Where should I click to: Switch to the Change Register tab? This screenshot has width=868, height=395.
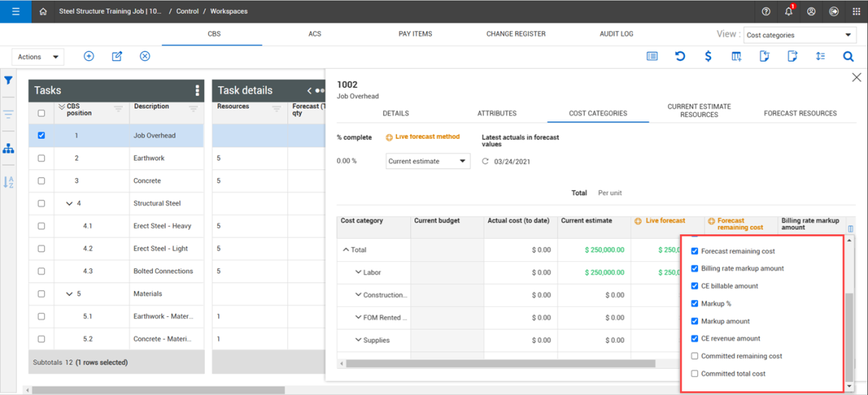[516, 34]
